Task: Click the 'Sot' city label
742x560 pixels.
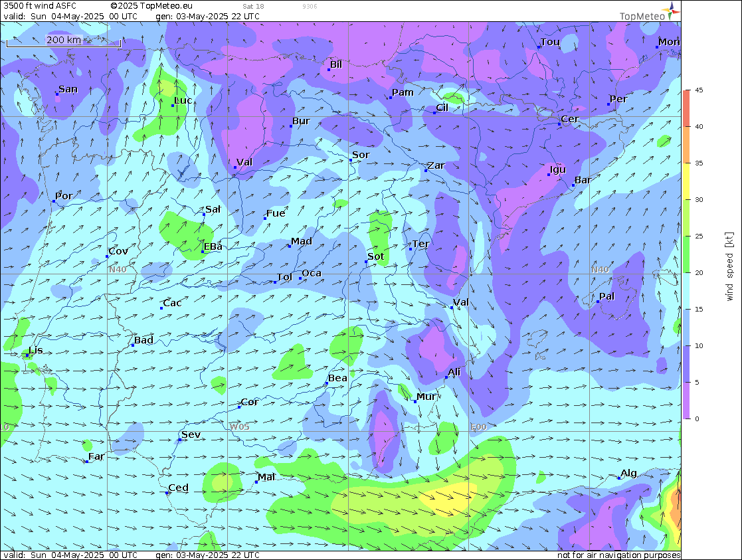Action: point(376,256)
